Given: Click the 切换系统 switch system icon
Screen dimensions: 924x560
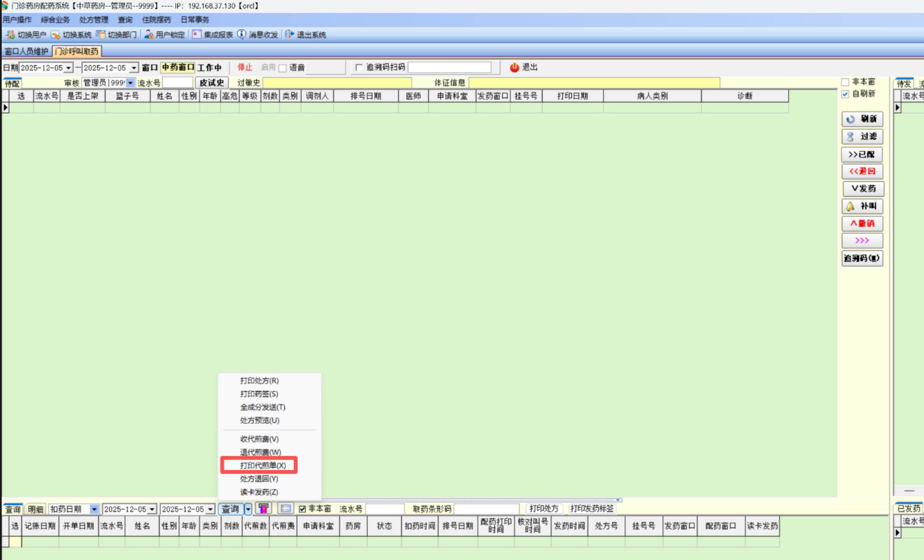Looking at the screenshot, I should coord(56,35).
